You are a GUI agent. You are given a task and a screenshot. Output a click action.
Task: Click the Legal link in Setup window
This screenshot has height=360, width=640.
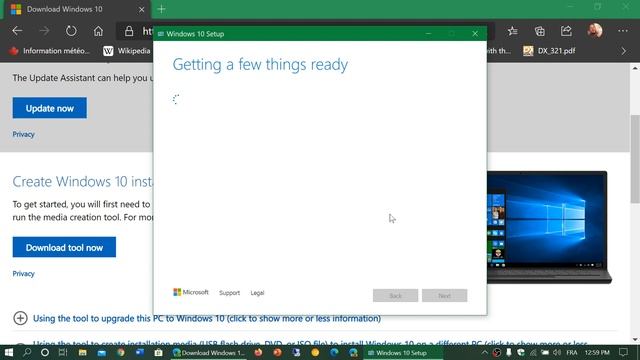pos(257,293)
